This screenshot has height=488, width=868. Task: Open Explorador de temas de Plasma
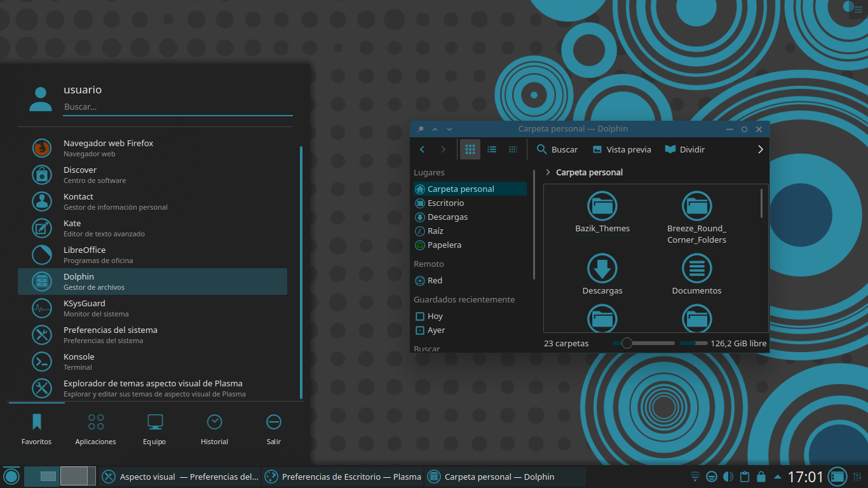(x=153, y=388)
